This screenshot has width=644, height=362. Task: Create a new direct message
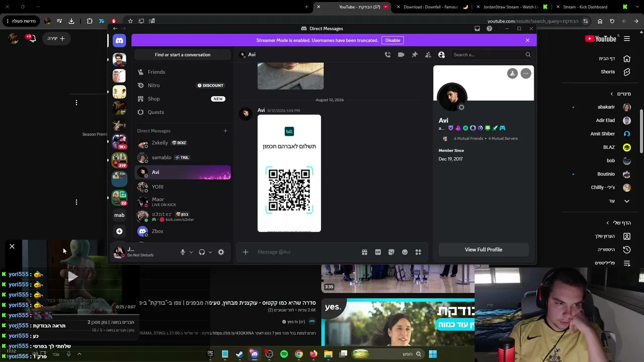225,131
